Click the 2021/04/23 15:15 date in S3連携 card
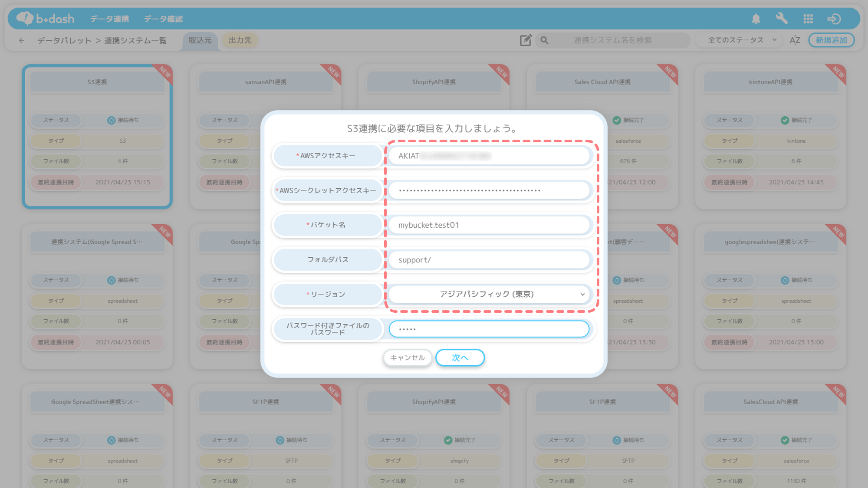The image size is (868, 488). point(123,183)
